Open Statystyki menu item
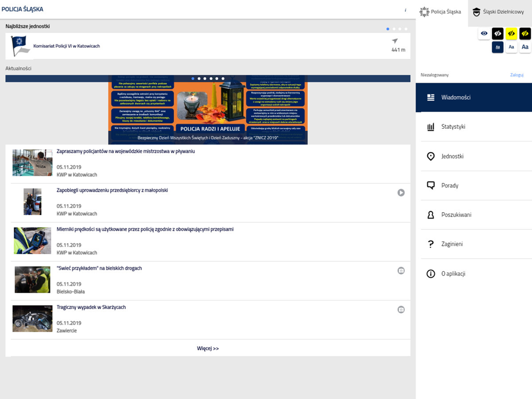The height and width of the screenshot is (399, 532). [473, 127]
